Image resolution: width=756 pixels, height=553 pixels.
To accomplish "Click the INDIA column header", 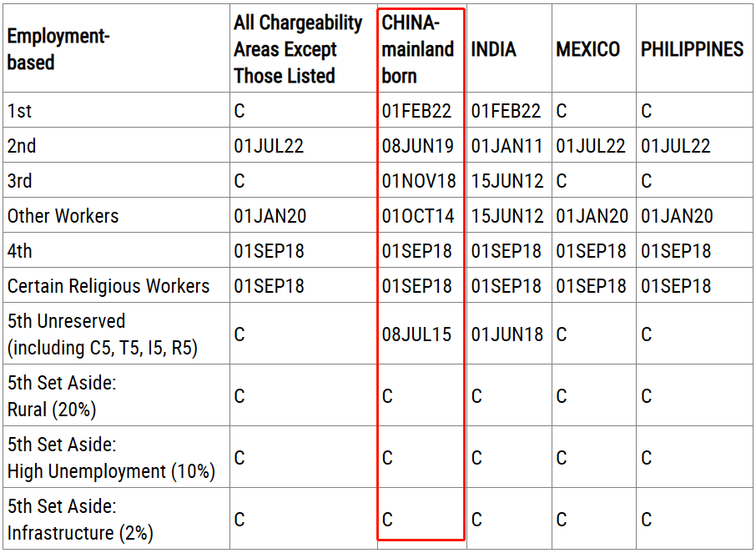I will click(494, 49).
